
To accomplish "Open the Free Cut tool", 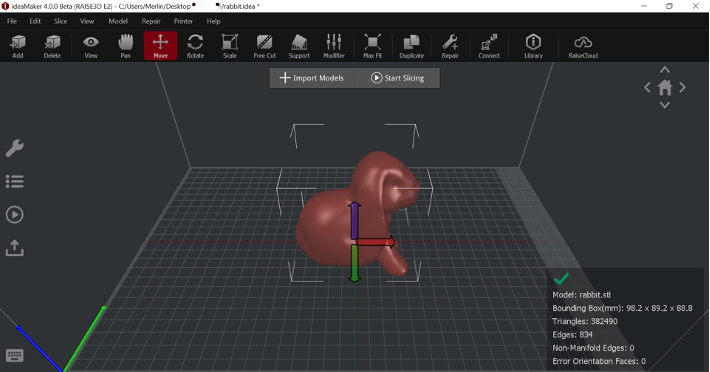I will 264,46.
